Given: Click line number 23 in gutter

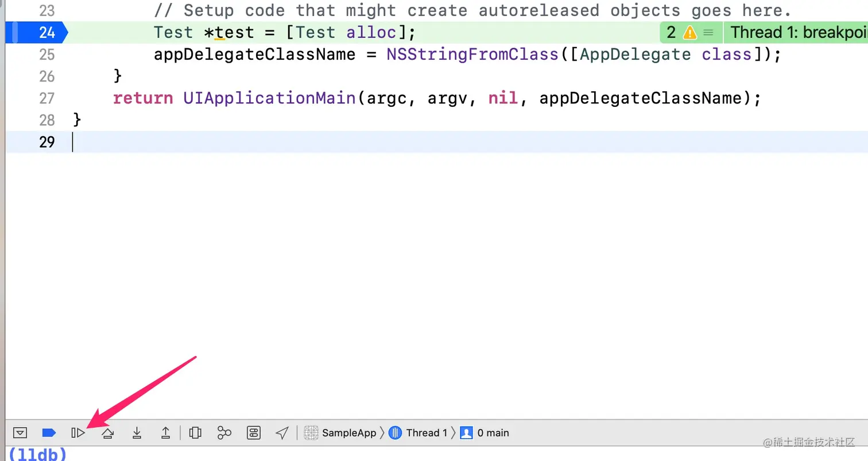Looking at the screenshot, I should (46, 11).
